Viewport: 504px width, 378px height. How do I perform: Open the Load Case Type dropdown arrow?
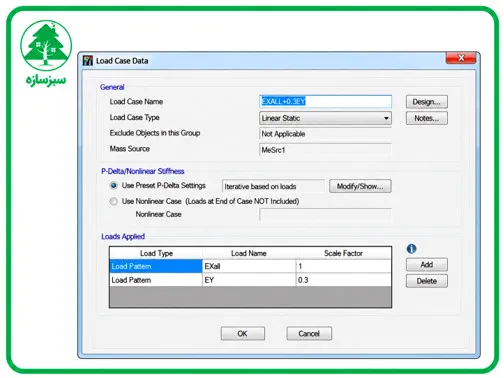pyautogui.click(x=386, y=118)
